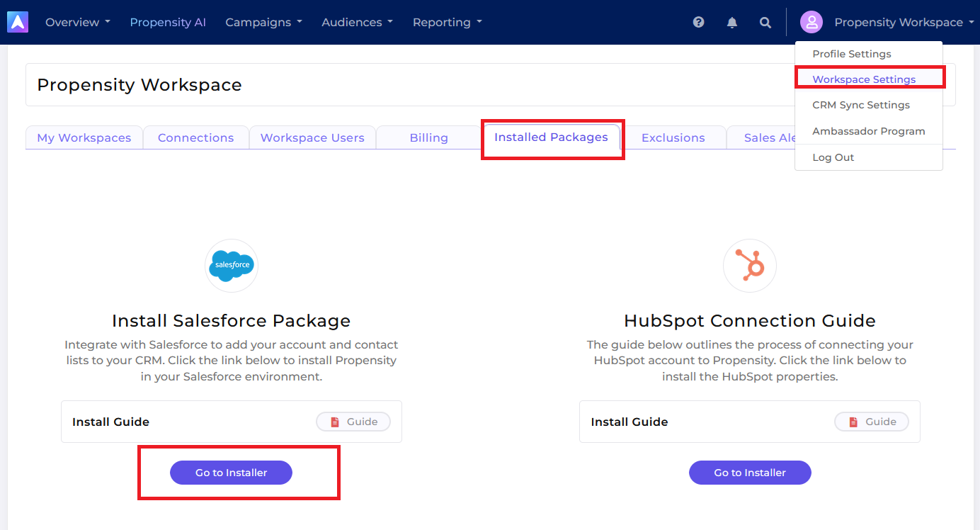Expand the Audiences dropdown menu
Screen dimensions: 980x530
point(358,22)
